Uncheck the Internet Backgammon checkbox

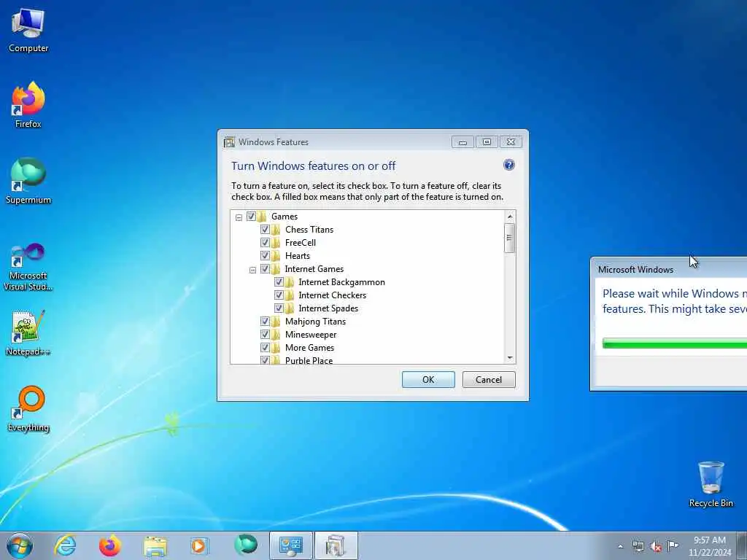pos(279,282)
